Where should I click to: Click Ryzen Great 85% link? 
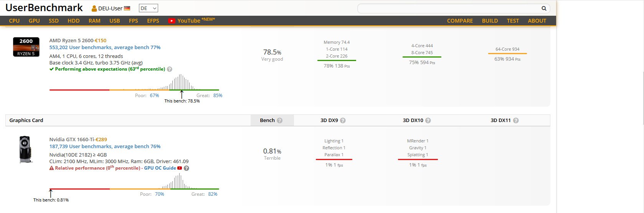[218, 96]
